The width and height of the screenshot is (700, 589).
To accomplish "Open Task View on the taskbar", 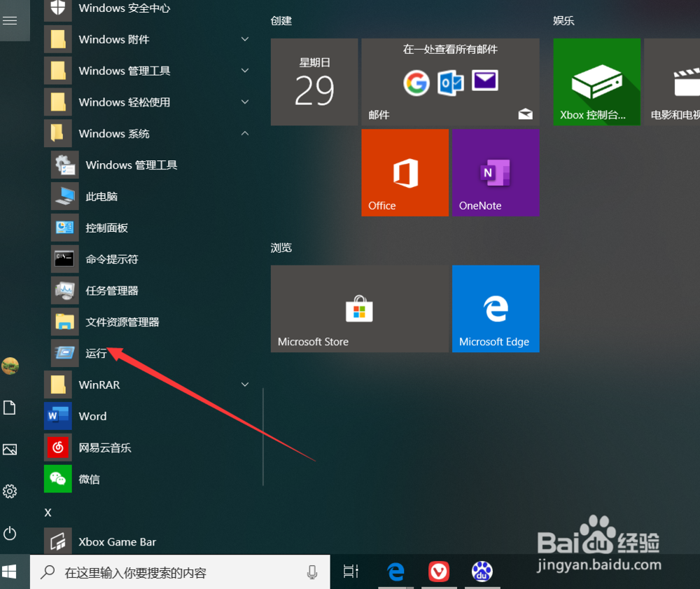I will pyautogui.click(x=351, y=571).
